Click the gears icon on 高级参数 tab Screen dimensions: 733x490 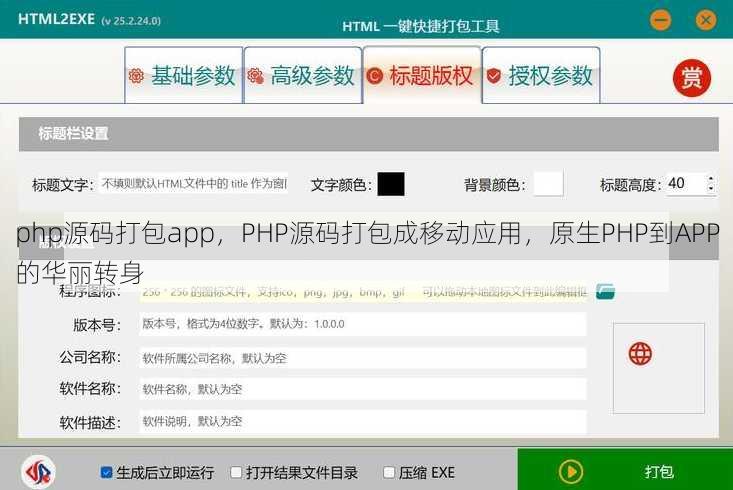[x=255, y=76]
